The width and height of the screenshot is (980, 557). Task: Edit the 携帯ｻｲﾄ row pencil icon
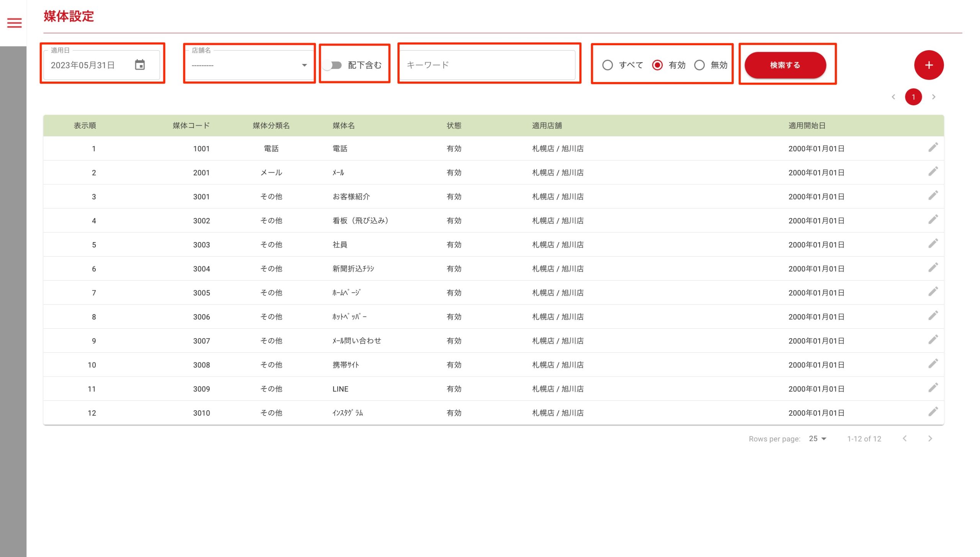(933, 364)
